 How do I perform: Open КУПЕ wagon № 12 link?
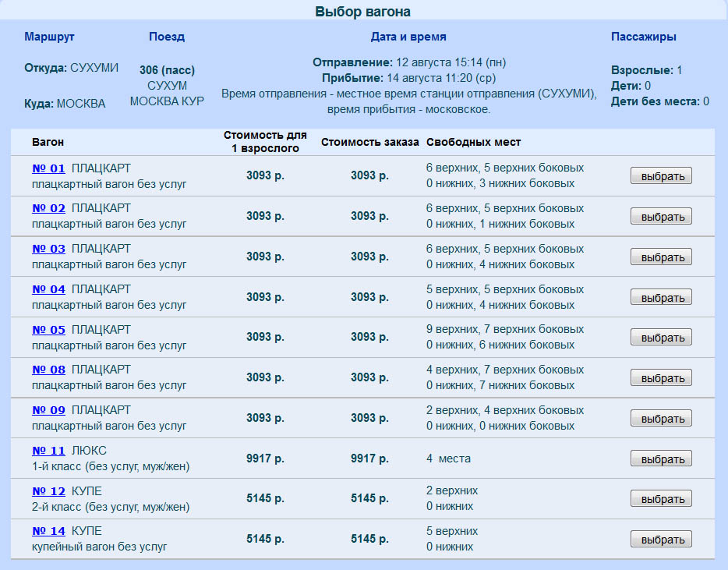tap(48, 491)
